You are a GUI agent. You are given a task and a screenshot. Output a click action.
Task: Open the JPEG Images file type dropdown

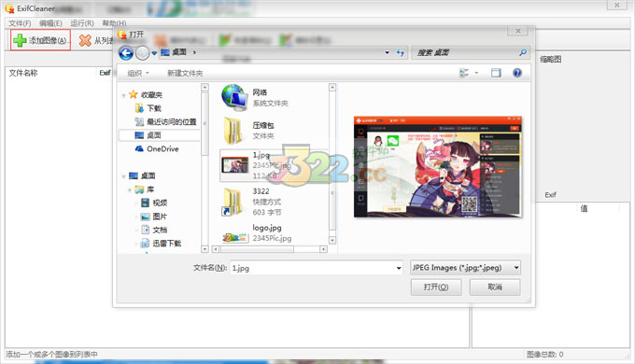click(465, 268)
